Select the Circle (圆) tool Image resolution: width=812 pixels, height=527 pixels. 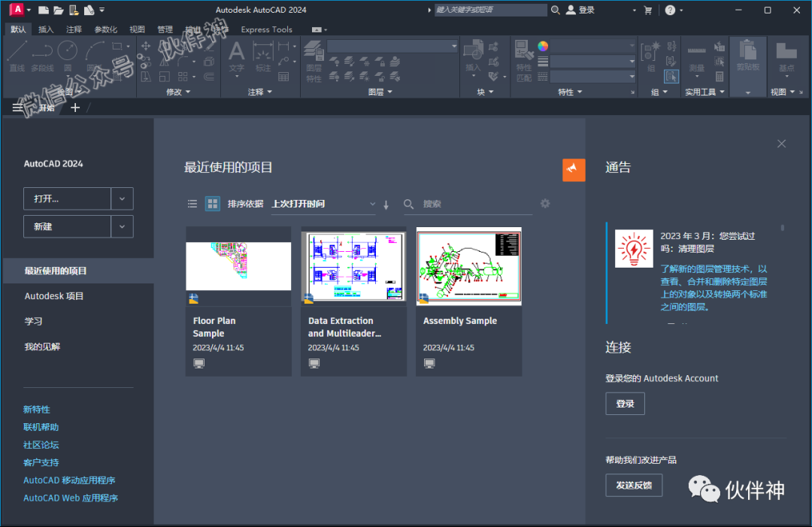coord(68,56)
